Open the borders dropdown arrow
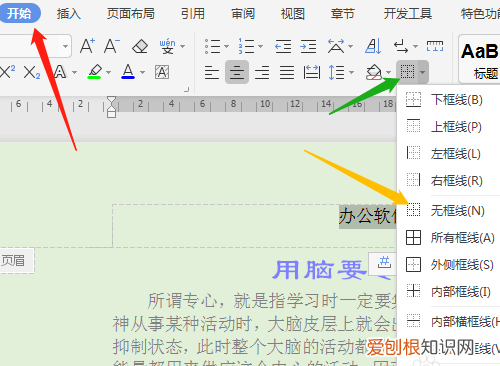This screenshot has height=366, width=500. 422,72
